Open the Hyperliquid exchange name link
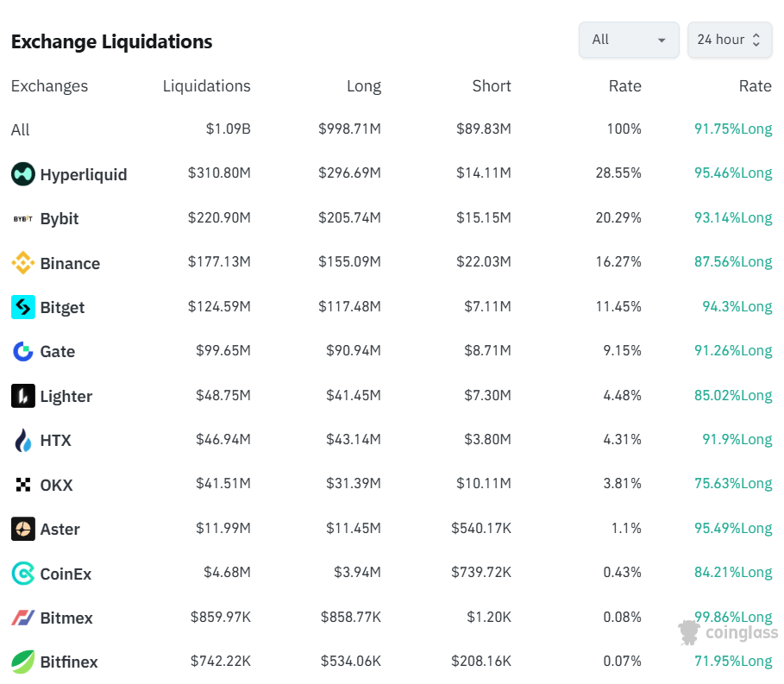The width and height of the screenshot is (784, 684). click(84, 175)
